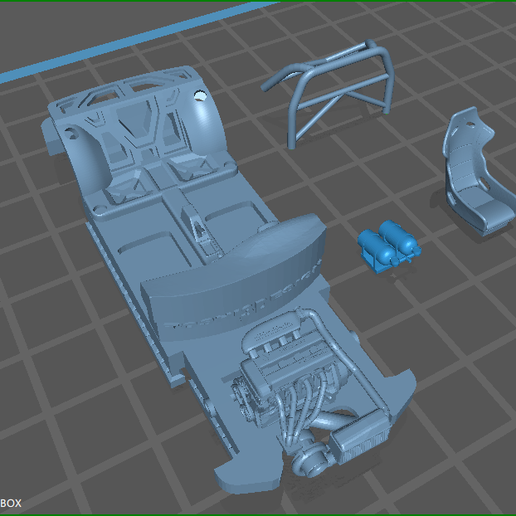Click the BOX label in the corner
Image resolution: width=516 pixels, height=516 pixels.
(x=11, y=503)
